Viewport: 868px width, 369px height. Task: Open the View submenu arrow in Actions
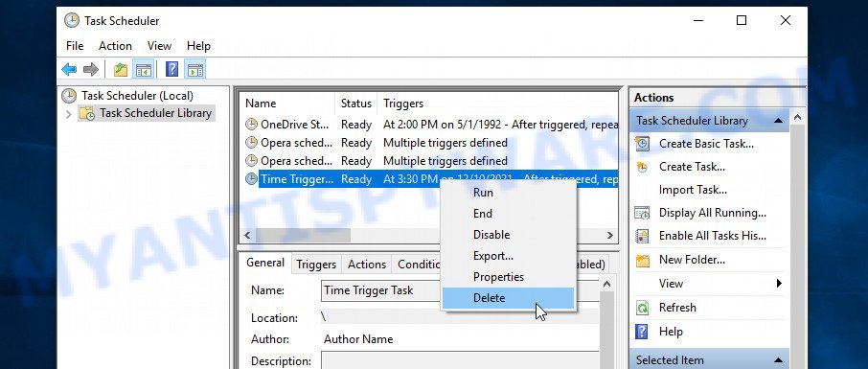(x=779, y=283)
